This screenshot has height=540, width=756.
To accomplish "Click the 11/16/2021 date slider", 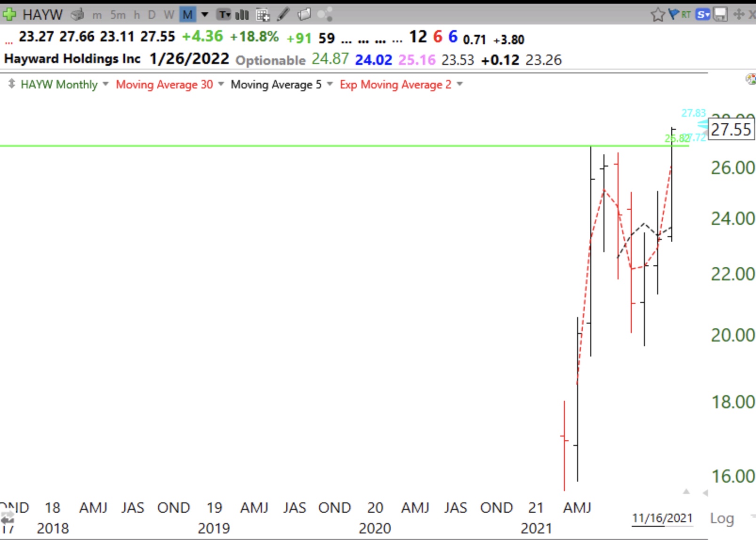I will click(x=662, y=518).
